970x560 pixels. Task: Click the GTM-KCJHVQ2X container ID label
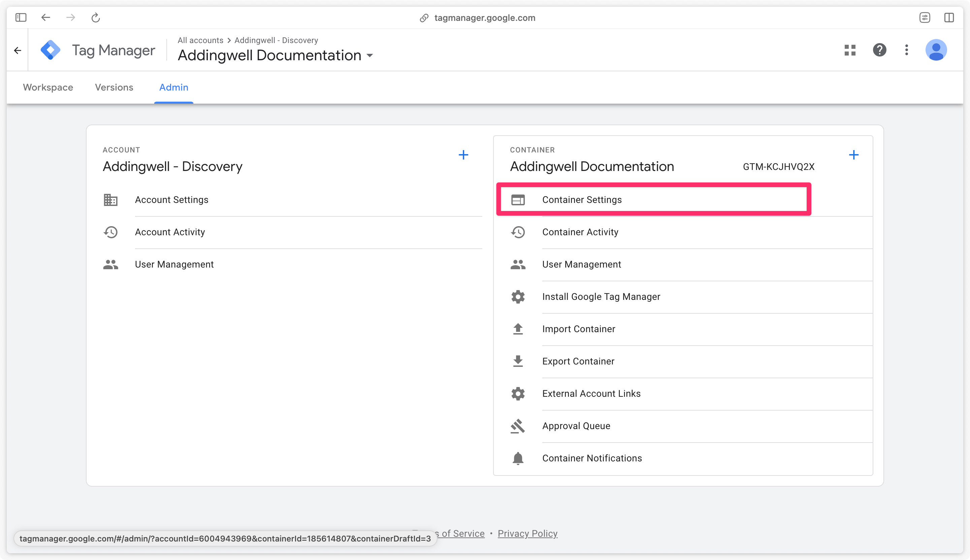pos(779,167)
